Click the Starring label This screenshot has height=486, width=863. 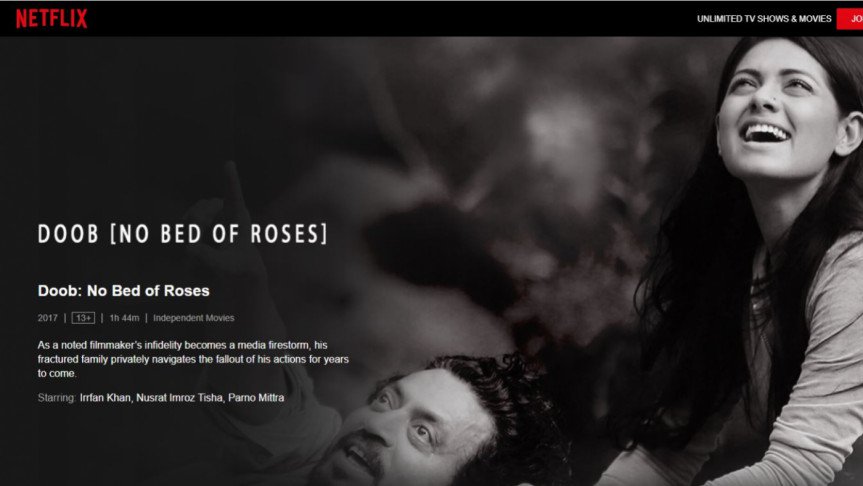(56, 397)
